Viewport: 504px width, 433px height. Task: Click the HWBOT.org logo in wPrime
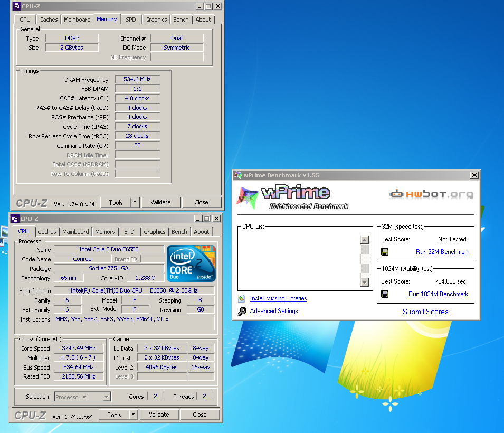tap(431, 194)
